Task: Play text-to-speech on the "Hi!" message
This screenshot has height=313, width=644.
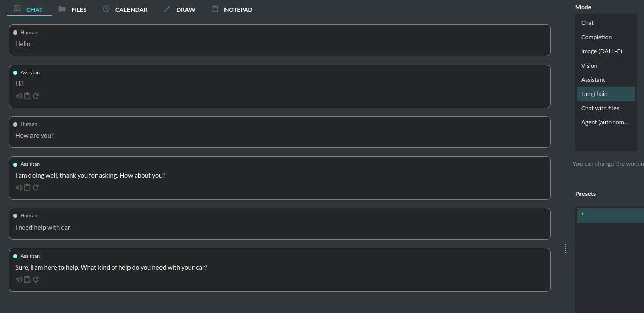Action: point(19,96)
